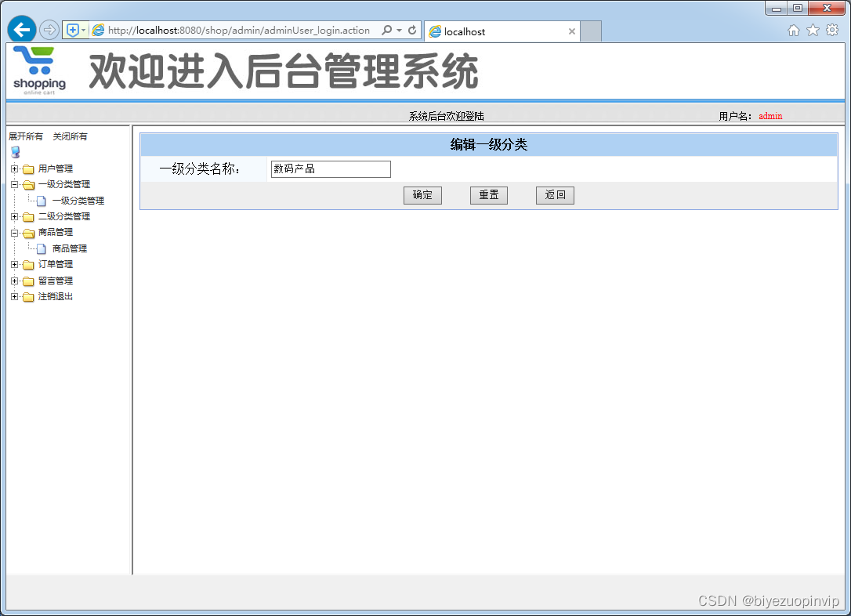
Task: Click the Internet Explorer page icon in address bar
Action: point(98,30)
